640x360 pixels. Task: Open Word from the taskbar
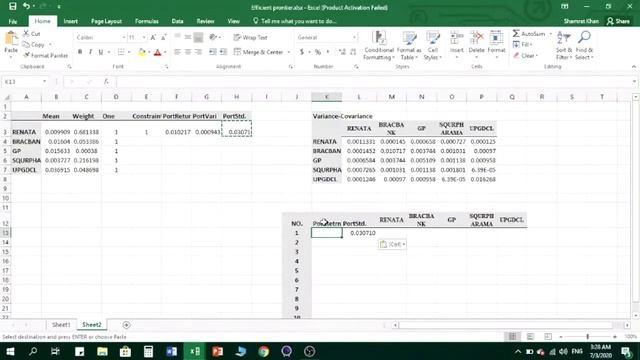click(172, 351)
